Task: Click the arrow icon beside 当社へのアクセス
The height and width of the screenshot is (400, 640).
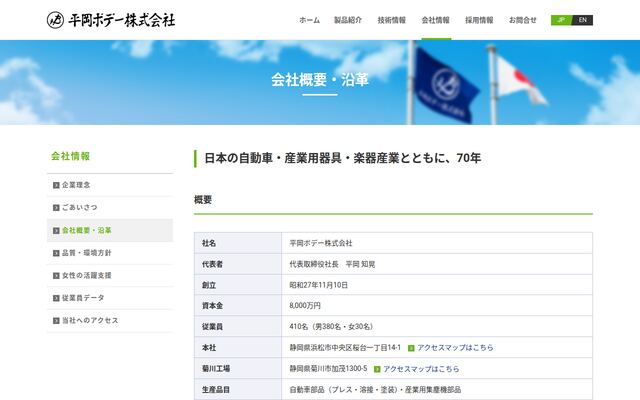Action: tap(56, 321)
